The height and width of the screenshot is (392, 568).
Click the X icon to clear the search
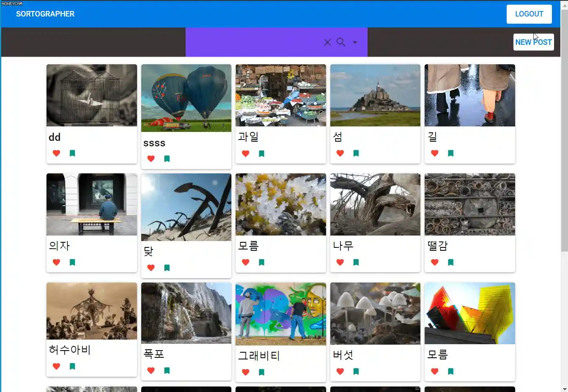327,42
